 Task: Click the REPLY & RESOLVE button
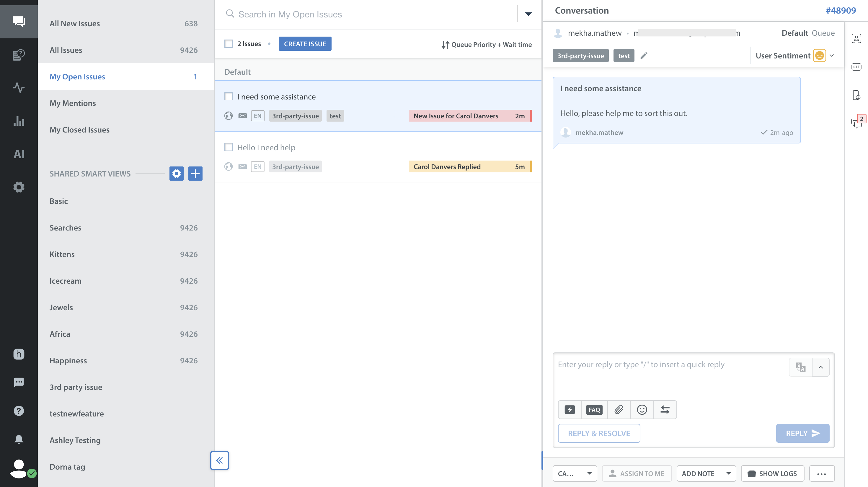(599, 433)
